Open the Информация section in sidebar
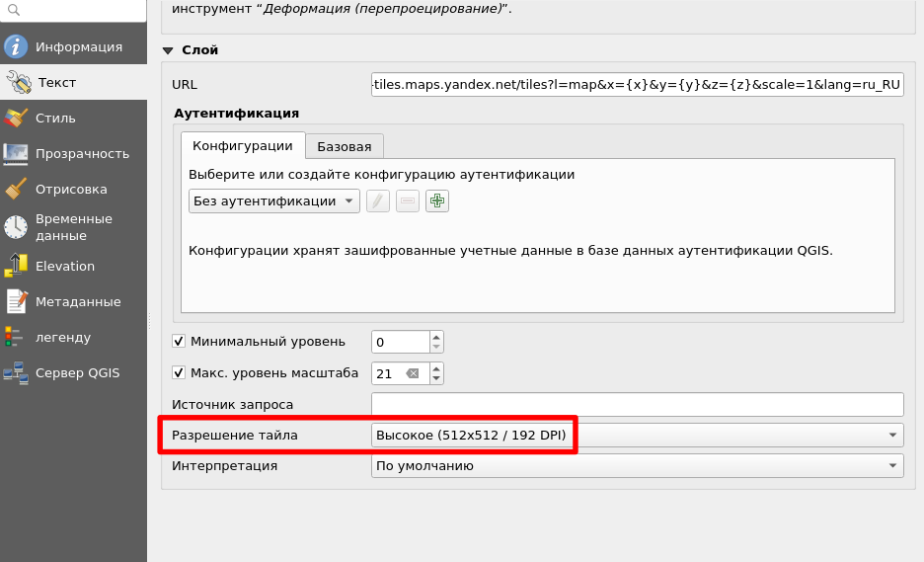This screenshot has width=924, height=562. pos(73,46)
